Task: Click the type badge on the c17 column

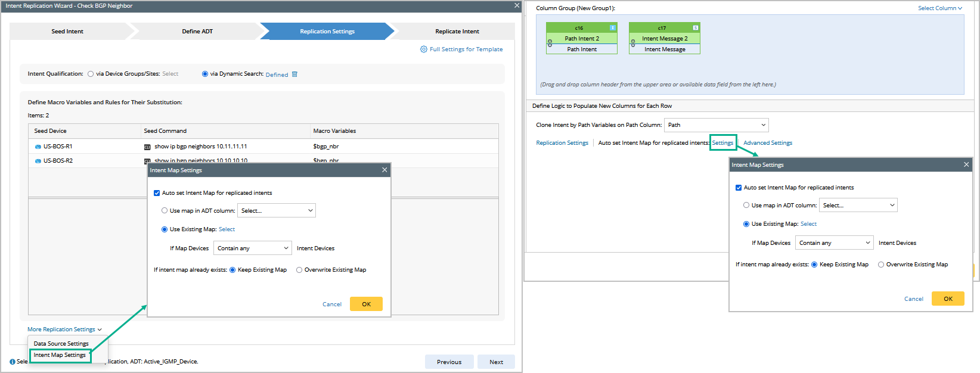Action: point(696,28)
